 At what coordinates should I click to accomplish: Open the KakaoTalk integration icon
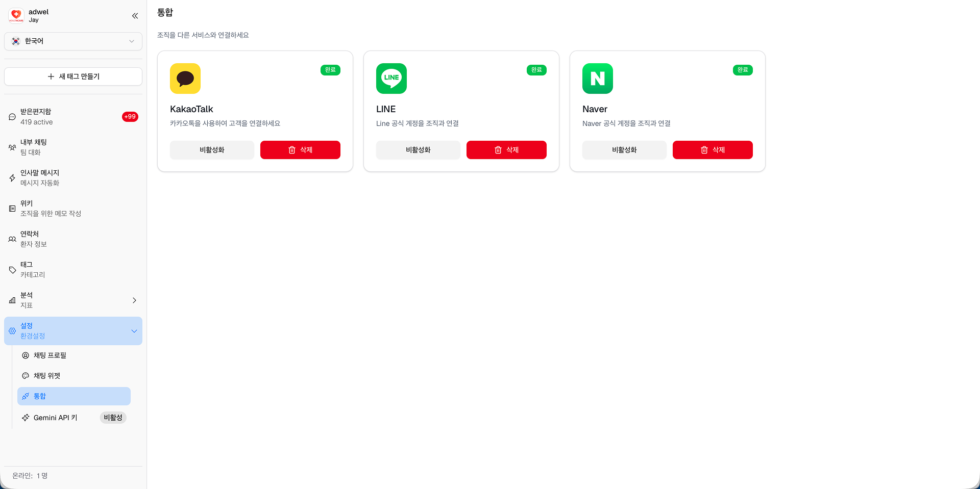[x=185, y=79]
